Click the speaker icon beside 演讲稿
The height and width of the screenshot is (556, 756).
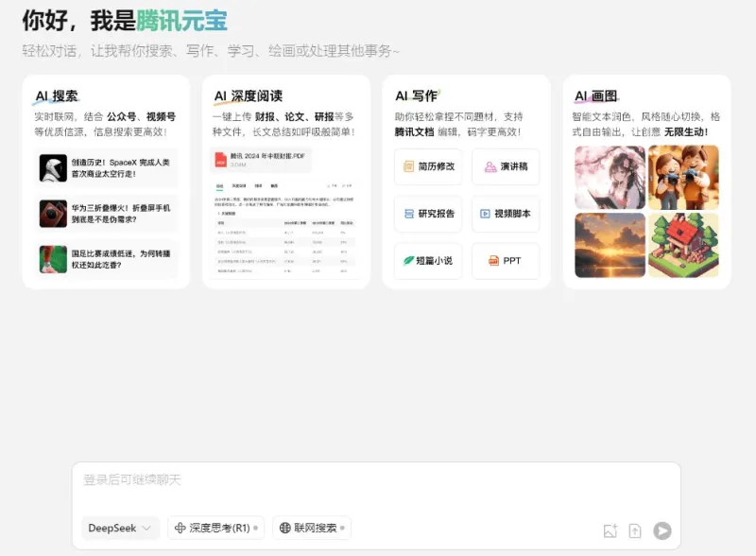coord(490,166)
